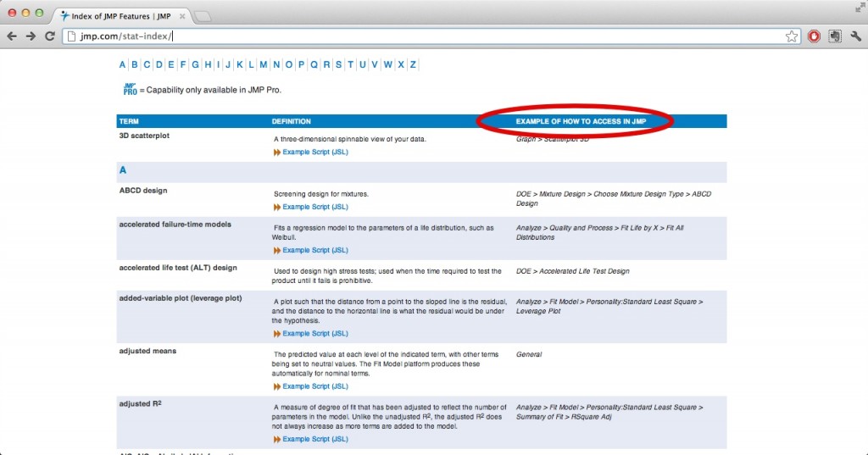Select the 3D scatterplot term
The height and width of the screenshot is (455, 868).
click(144, 136)
